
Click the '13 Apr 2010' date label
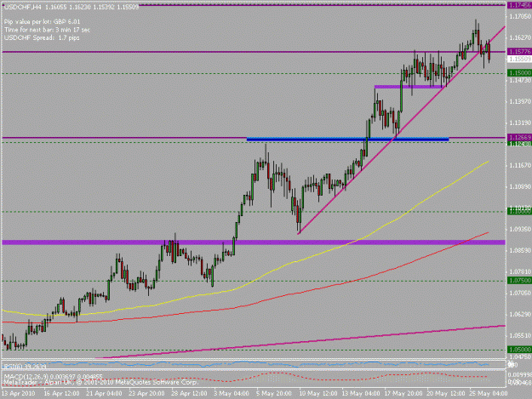[19, 393]
